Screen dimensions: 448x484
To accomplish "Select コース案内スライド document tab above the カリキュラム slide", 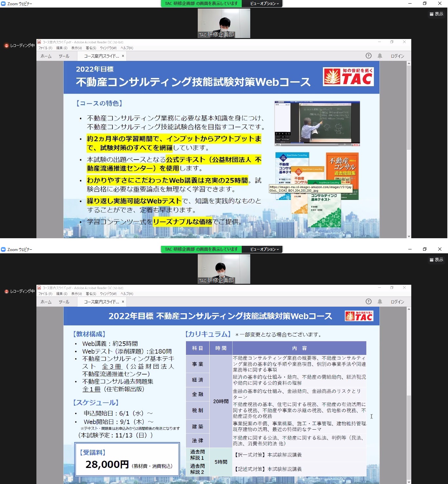I will [x=101, y=302].
